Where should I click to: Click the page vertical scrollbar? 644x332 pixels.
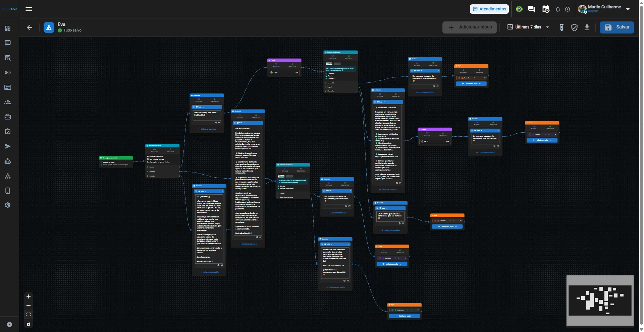tap(642, 166)
